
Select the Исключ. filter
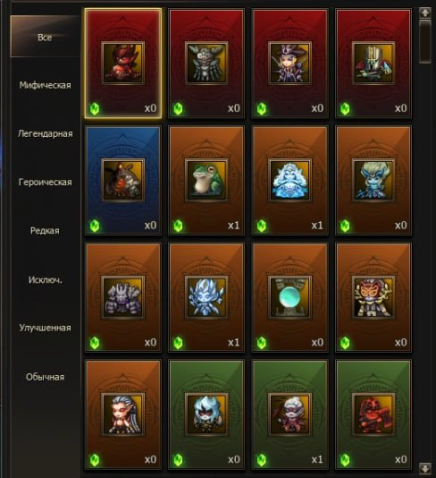[45, 280]
